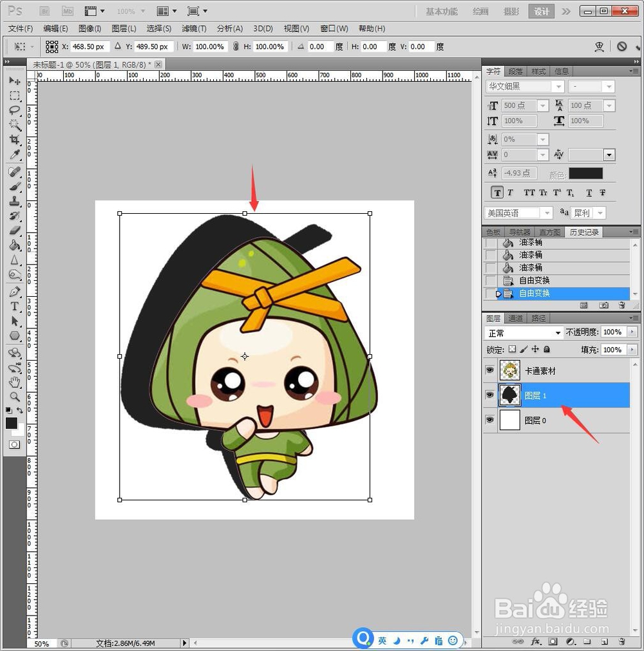Click the text 颜色 color swatch
The height and width of the screenshot is (651, 644).
[585, 174]
